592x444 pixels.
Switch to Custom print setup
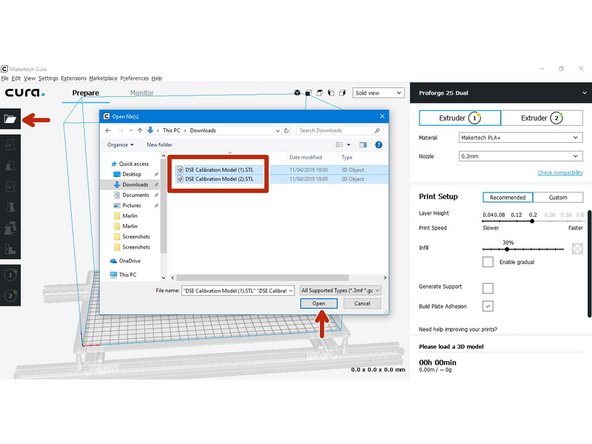coord(558,197)
